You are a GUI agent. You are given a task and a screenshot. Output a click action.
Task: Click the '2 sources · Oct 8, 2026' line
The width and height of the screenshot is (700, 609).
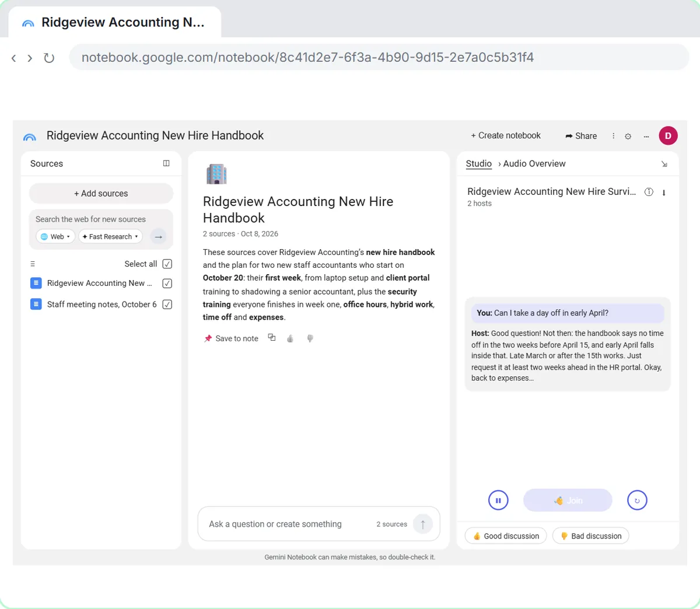pyautogui.click(x=240, y=234)
